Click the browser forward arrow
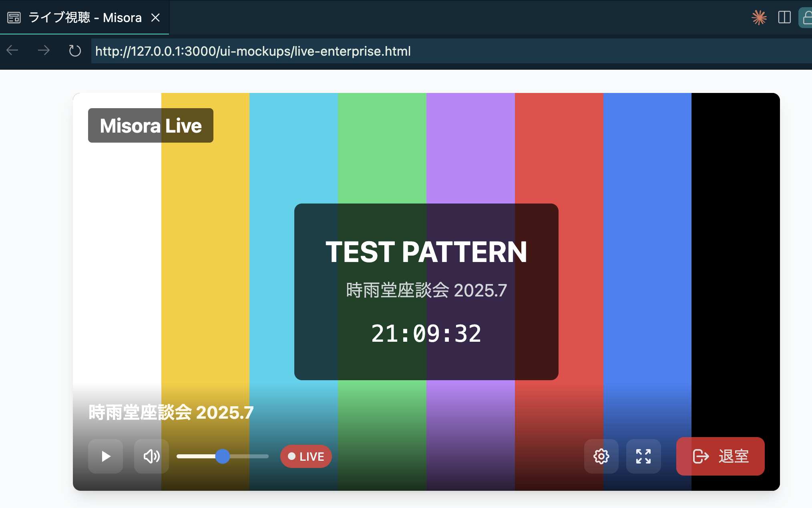Viewport: 812px width, 508px height. pyautogui.click(x=44, y=50)
